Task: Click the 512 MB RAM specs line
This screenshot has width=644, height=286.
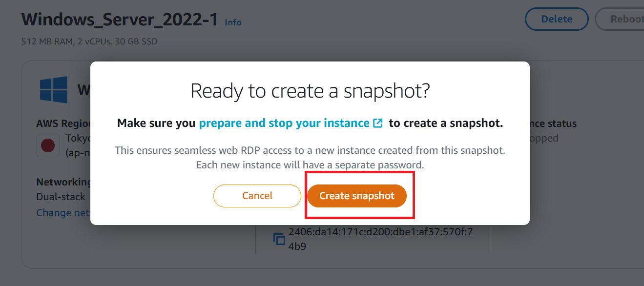Action: (x=89, y=42)
